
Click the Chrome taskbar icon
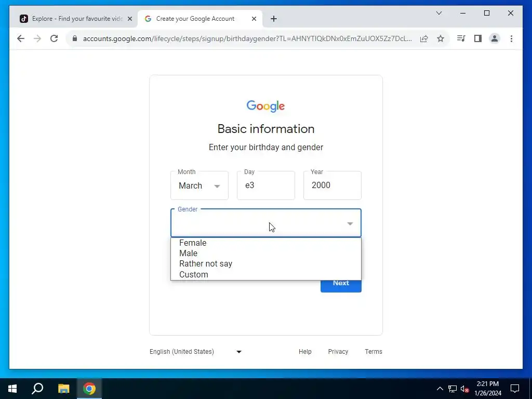(89, 389)
